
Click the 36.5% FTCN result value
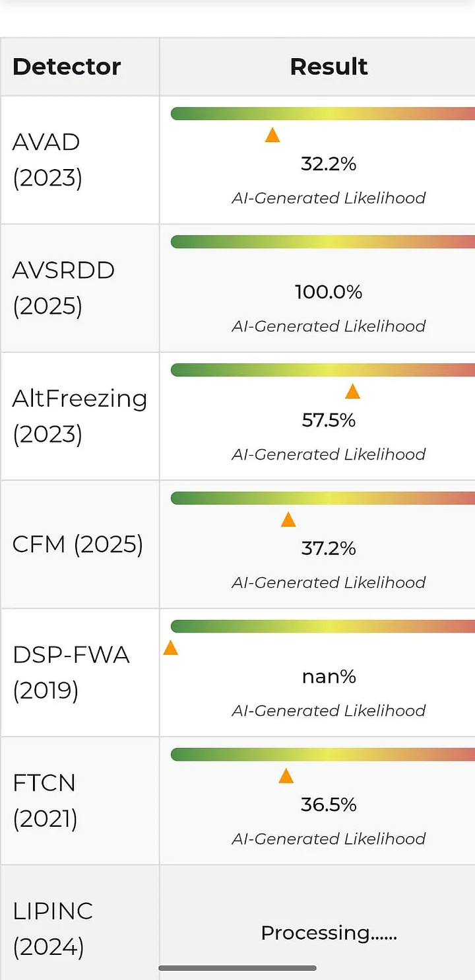pos(329,804)
